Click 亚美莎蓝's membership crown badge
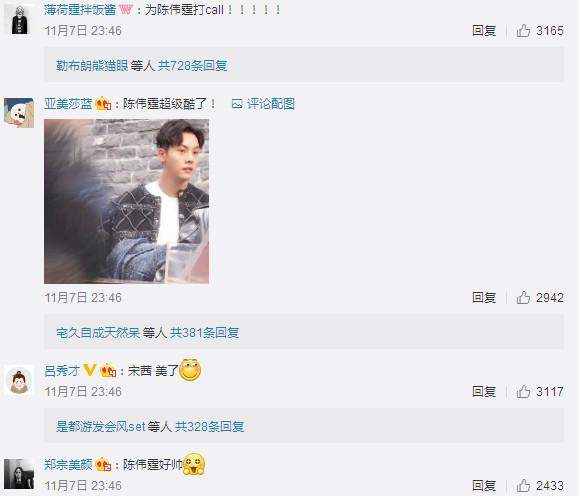This screenshot has height=496, width=579. (x=103, y=104)
